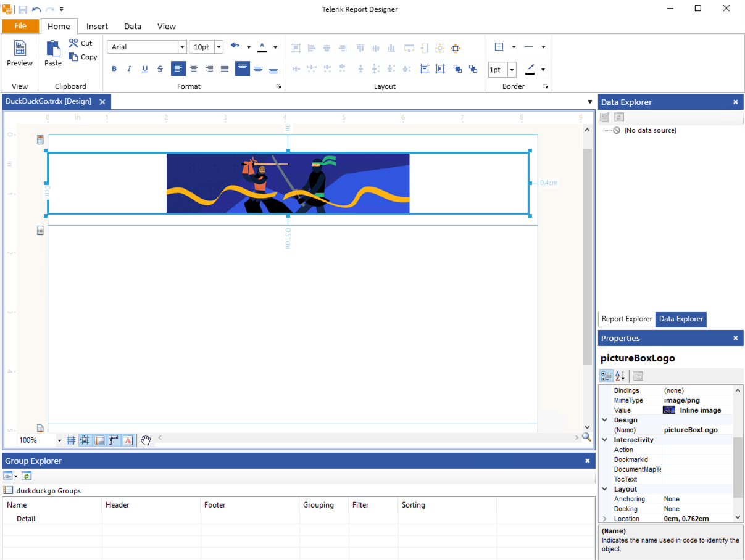Open the Border group dialog launcher
This screenshot has width=745, height=560.
click(x=546, y=86)
